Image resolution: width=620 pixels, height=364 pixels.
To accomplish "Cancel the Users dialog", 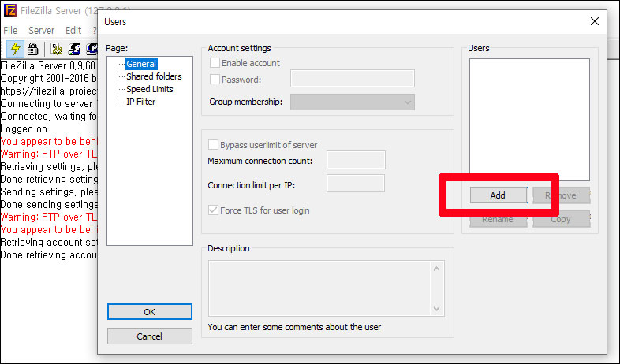I will (x=149, y=336).
